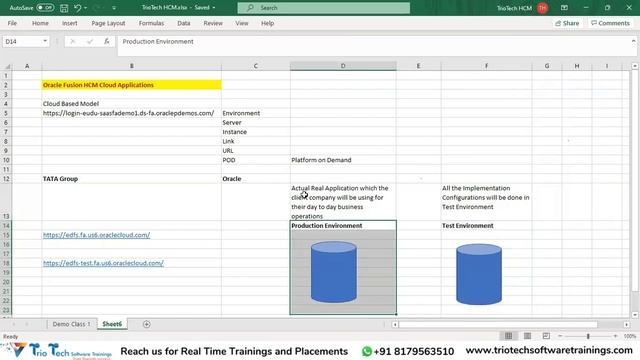Click the Undo icon
Screen dimensions: 640x360
tap(78, 8)
